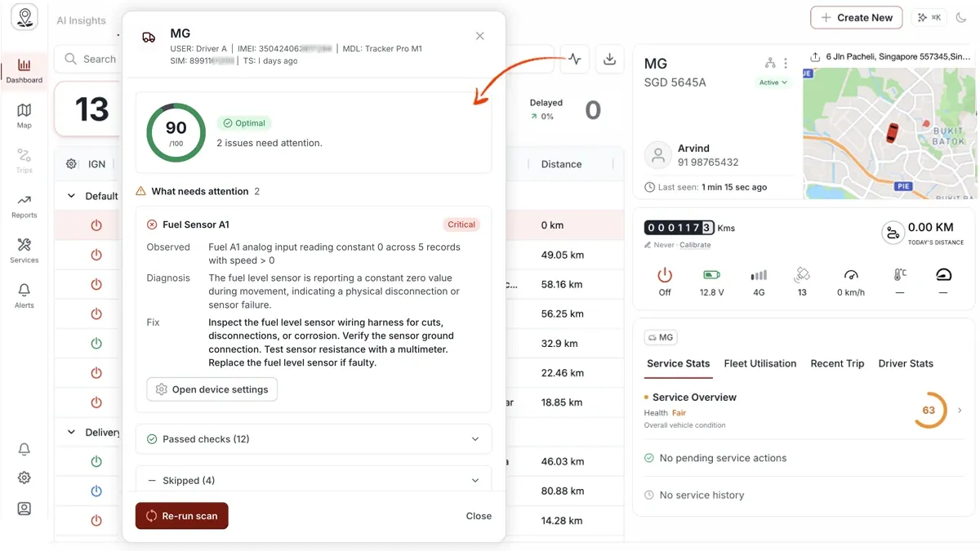
Task: Toggle ignition icon on the 14.28 km row
Action: click(x=96, y=521)
